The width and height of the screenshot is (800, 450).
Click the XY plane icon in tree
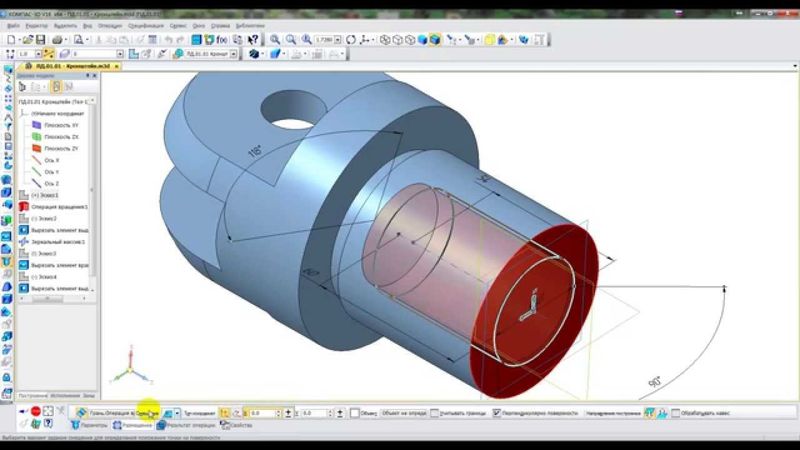pyautogui.click(x=37, y=125)
